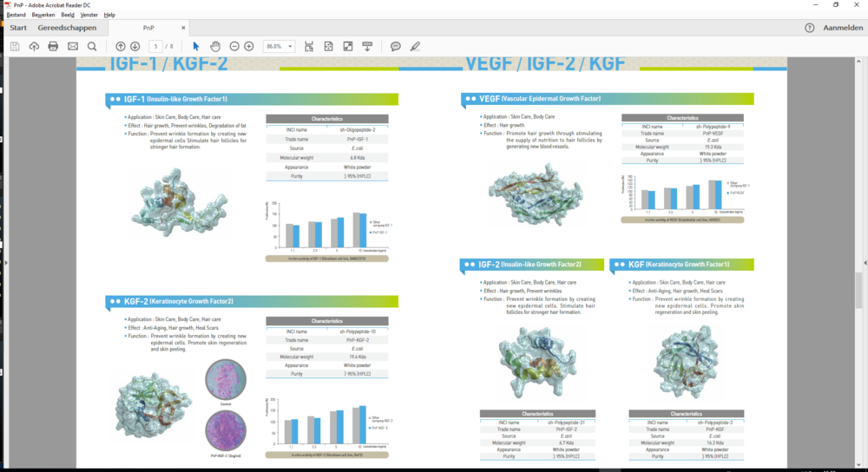868x472 pixels.
Task: Click the upload to cloud icon
Action: [35, 47]
